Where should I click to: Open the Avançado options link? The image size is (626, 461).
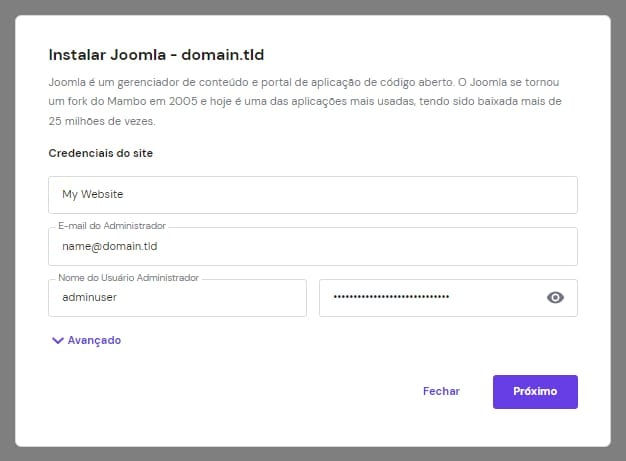(x=94, y=340)
